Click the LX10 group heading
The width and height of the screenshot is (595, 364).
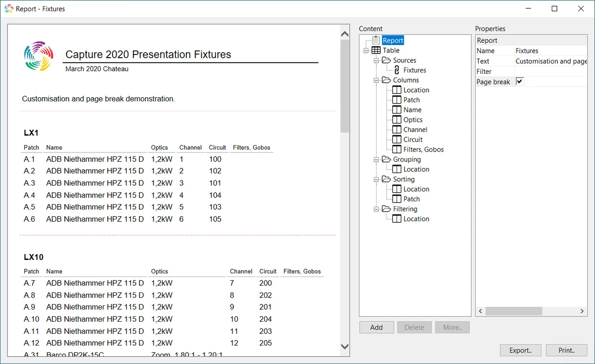point(33,257)
